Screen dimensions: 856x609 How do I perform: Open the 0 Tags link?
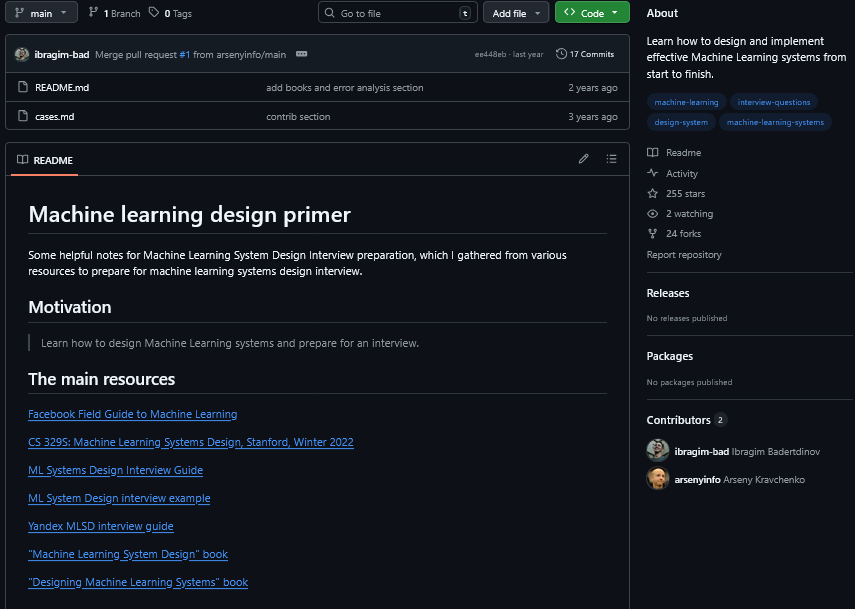pos(170,13)
